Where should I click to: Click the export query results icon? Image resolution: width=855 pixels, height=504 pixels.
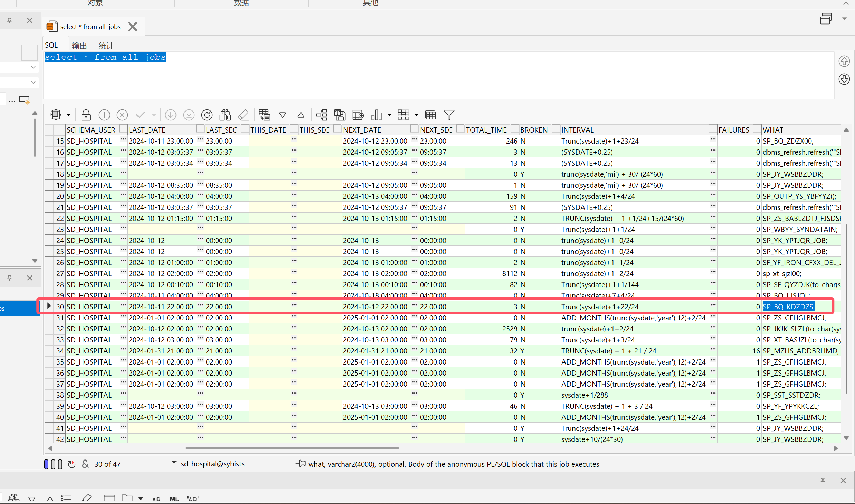tap(358, 115)
